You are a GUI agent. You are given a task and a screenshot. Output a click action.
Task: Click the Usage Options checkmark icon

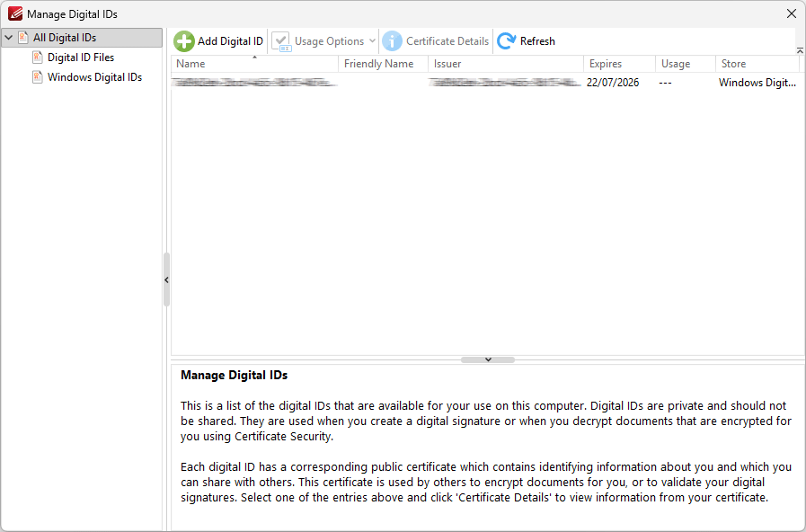(281, 41)
